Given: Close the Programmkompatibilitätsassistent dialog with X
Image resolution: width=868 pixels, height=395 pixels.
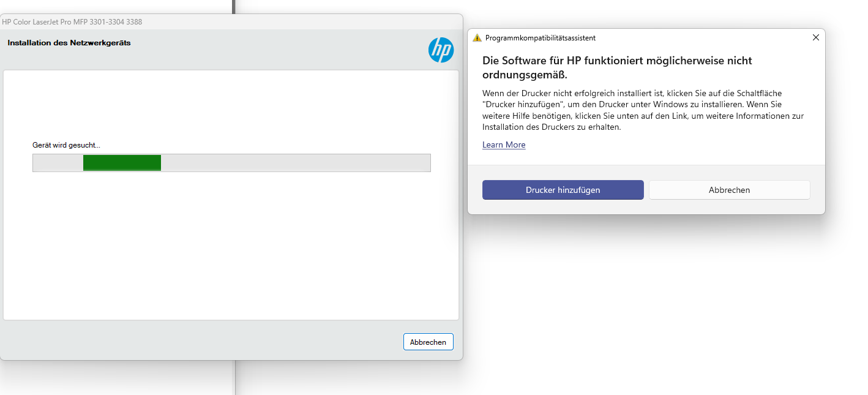Looking at the screenshot, I should [x=815, y=37].
